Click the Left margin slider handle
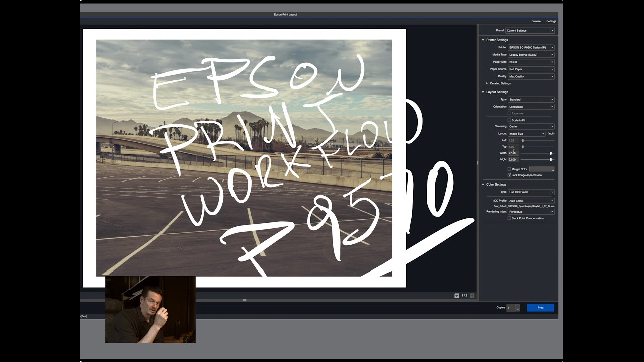This screenshot has width=644, height=362. click(523, 140)
